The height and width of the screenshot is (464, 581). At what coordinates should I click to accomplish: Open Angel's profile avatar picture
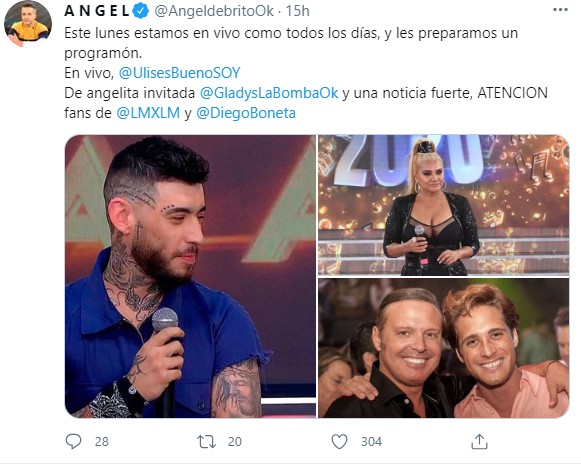[27, 24]
